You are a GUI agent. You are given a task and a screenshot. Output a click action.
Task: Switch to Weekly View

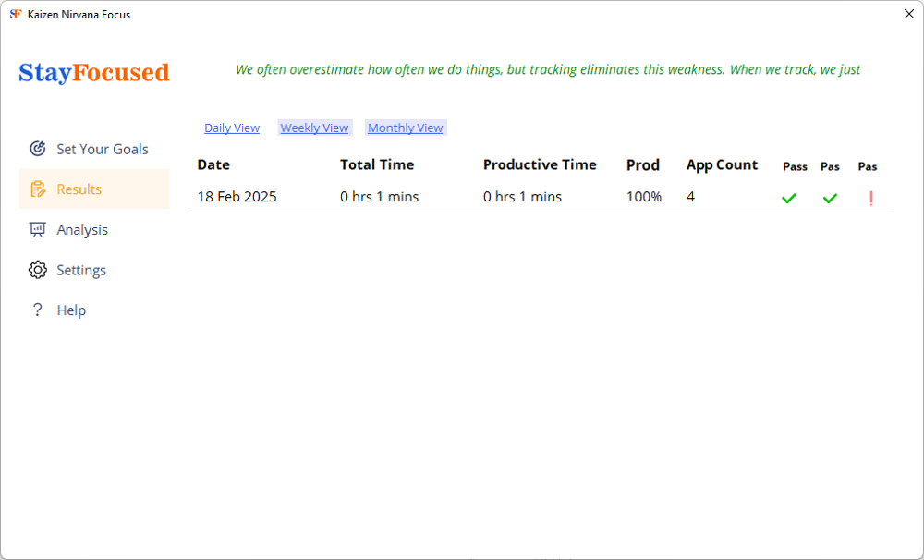(314, 128)
